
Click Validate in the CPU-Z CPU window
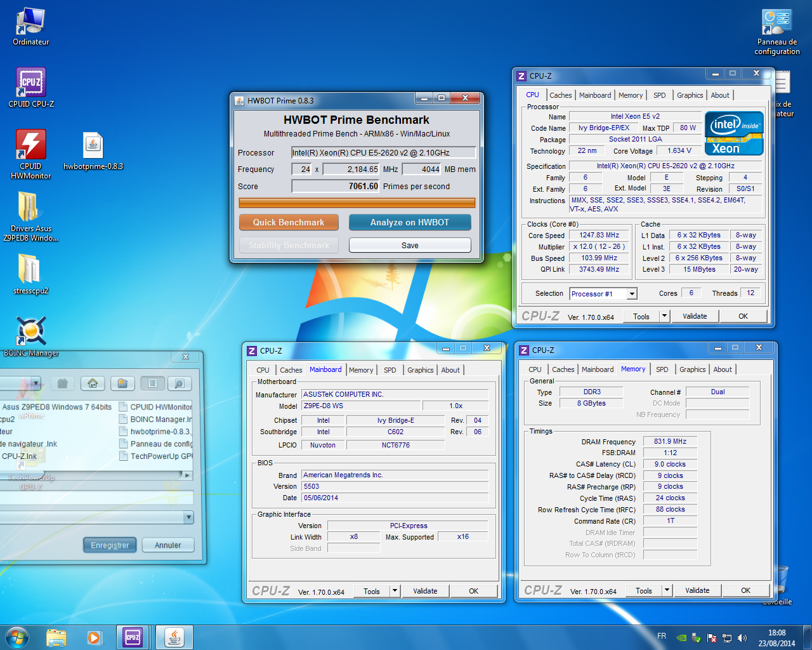pos(695,316)
